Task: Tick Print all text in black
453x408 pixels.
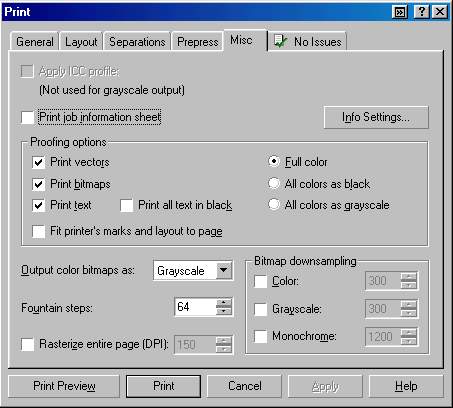Action: [127, 205]
